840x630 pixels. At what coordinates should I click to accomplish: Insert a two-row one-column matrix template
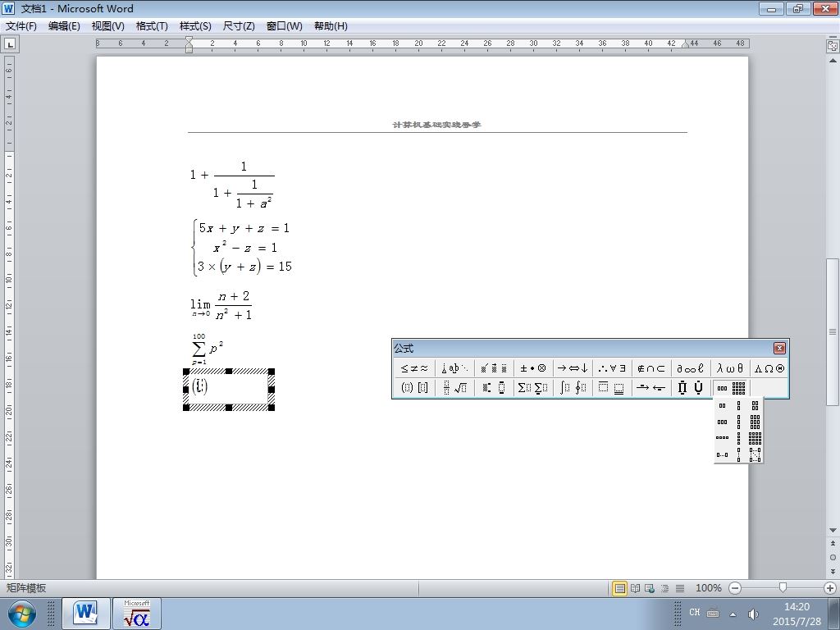(739, 406)
